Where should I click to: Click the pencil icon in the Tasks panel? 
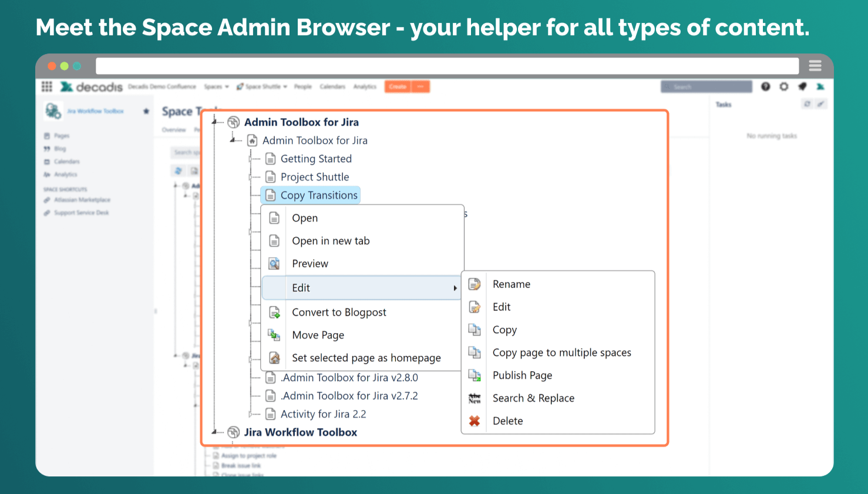coord(820,104)
